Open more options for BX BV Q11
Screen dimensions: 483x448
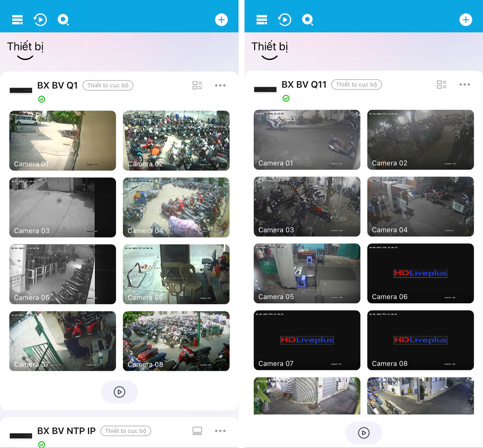464,85
